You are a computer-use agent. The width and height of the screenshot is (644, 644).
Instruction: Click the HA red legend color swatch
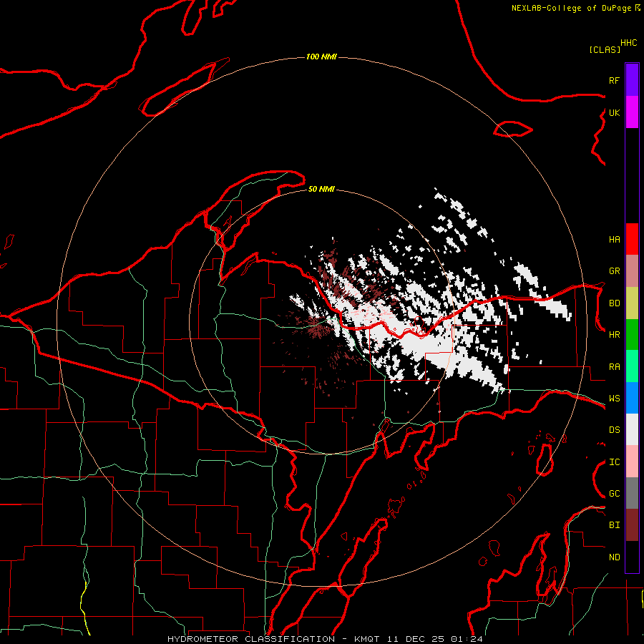[632, 239]
